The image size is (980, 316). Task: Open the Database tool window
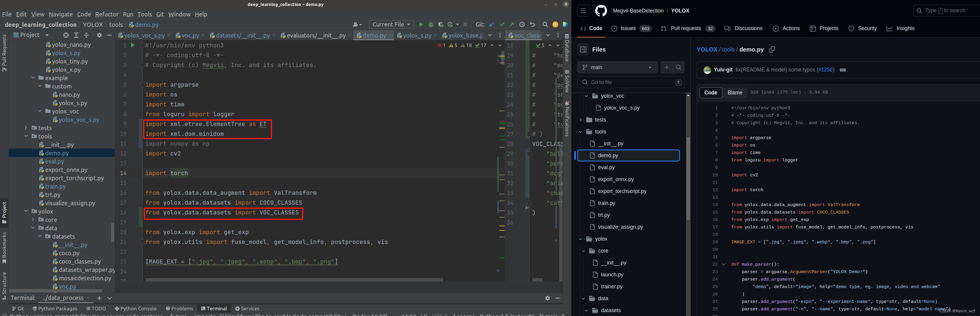(x=567, y=48)
